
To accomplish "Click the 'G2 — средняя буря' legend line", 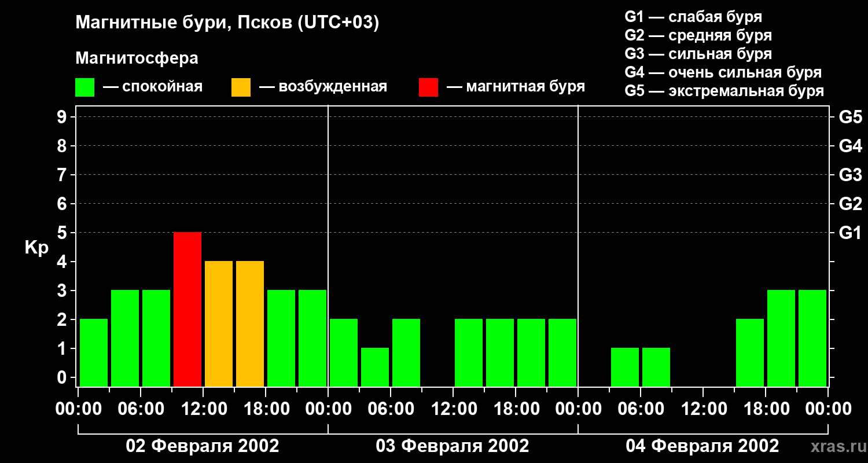I will click(x=698, y=35).
